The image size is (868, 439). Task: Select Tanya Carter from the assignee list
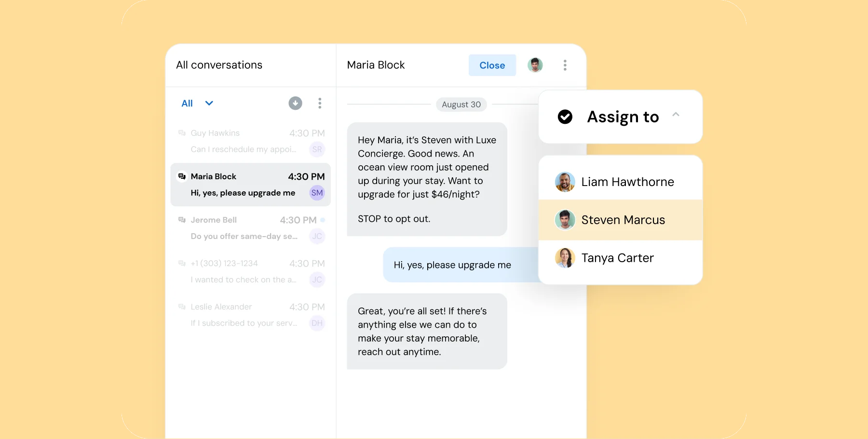[618, 258]
